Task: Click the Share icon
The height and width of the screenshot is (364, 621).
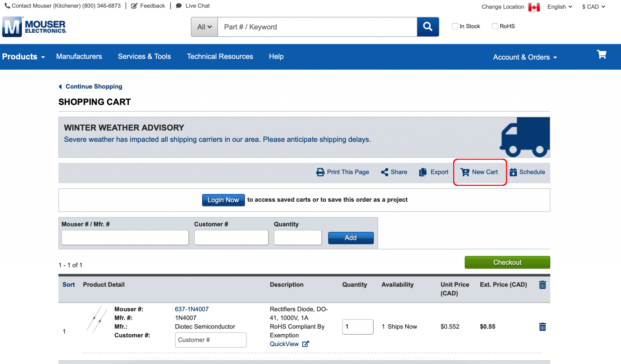Action: [x=384, y=172]
